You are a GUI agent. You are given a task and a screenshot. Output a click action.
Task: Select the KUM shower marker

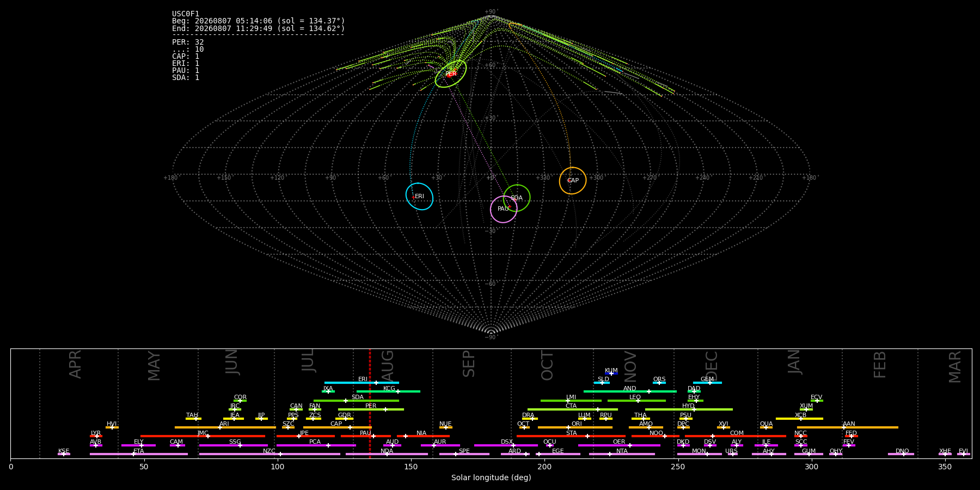pos(611,373)
